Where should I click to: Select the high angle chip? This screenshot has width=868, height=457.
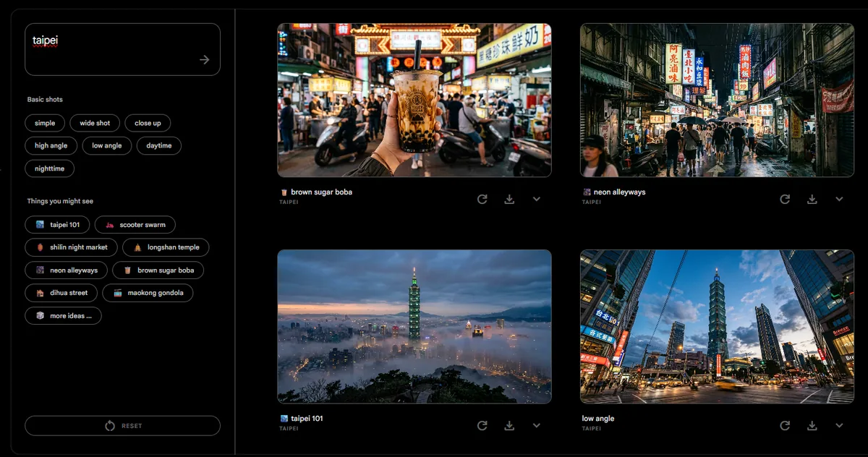pos(51,145)
